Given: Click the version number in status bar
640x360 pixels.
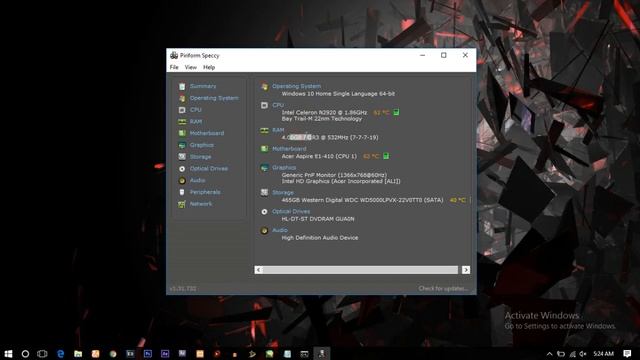Looking at the screenshot, I should click(183, 289).
